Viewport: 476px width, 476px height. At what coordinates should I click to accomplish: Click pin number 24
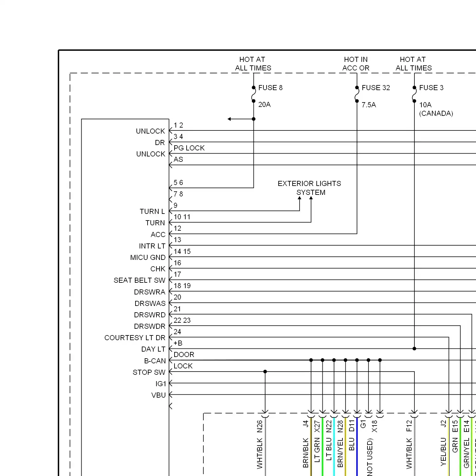tap(177, 332)
